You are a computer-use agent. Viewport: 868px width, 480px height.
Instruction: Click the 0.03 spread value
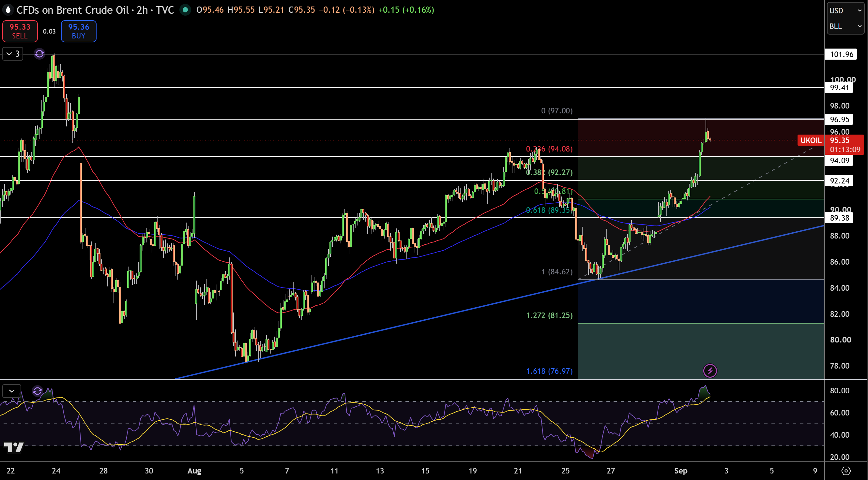click(x=49, y=31)
